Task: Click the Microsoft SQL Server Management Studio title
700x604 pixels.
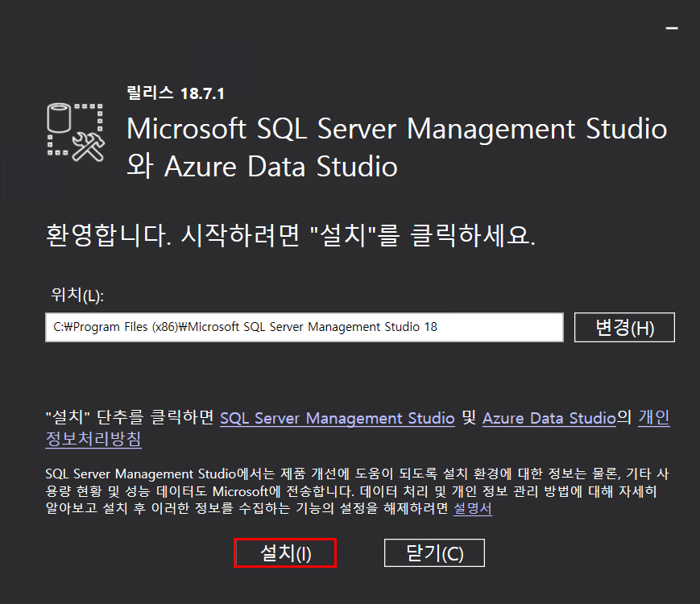Action: (397, 147)
